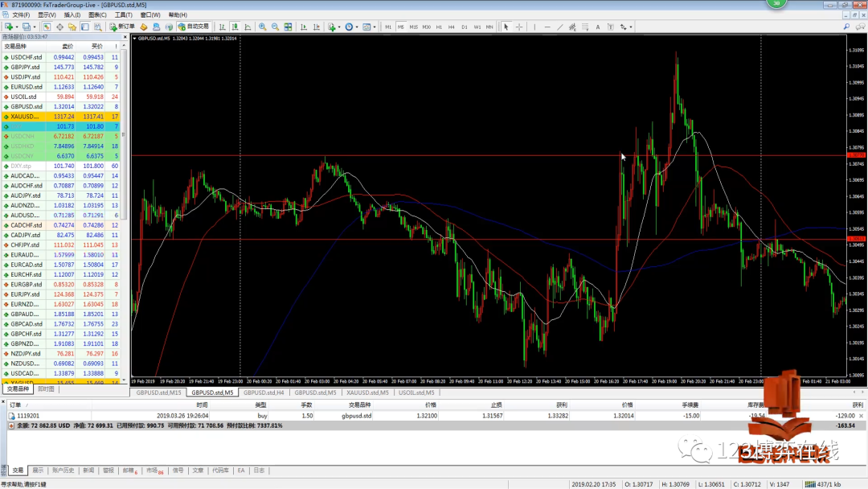The width and height of the screenshot is (868, 489).
Task: Open the 即时图 tick chart tab
Action: point(46,388)
